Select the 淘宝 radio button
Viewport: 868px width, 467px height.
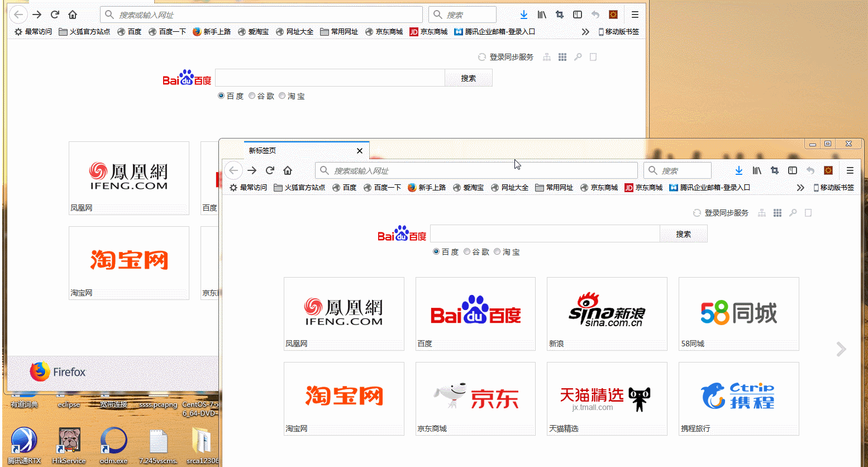point(497,251)
